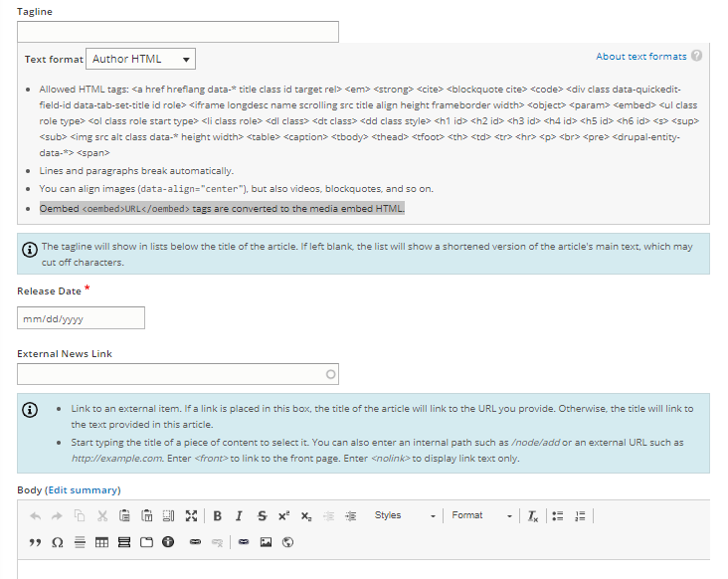This screenshot has width=728, height=579.
Task: Click the tabs folder icon in the toolbar
Action: point(146,542)
